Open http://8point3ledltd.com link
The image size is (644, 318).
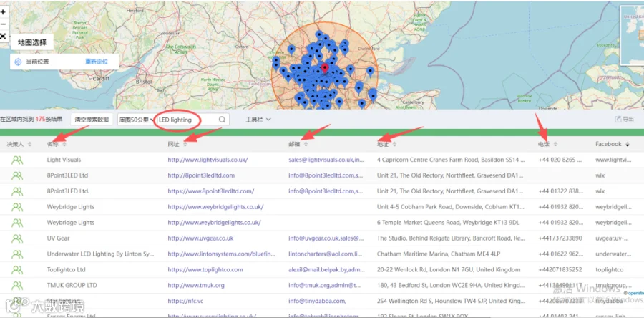pos(201,175)
